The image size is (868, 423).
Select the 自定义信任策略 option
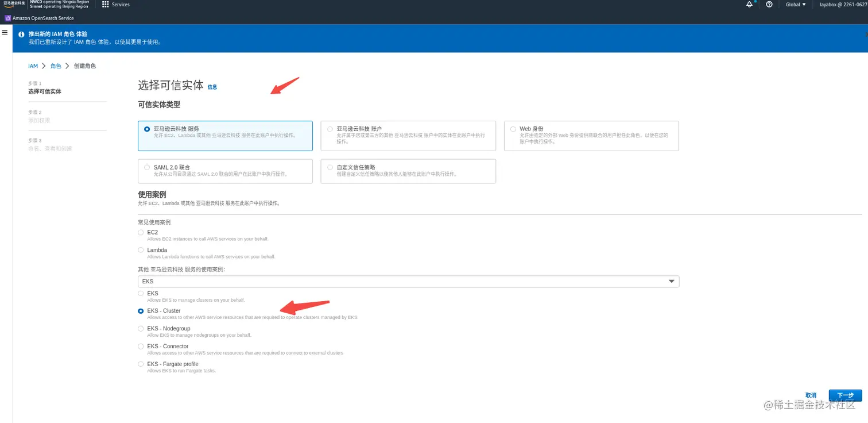click(408, 171)
